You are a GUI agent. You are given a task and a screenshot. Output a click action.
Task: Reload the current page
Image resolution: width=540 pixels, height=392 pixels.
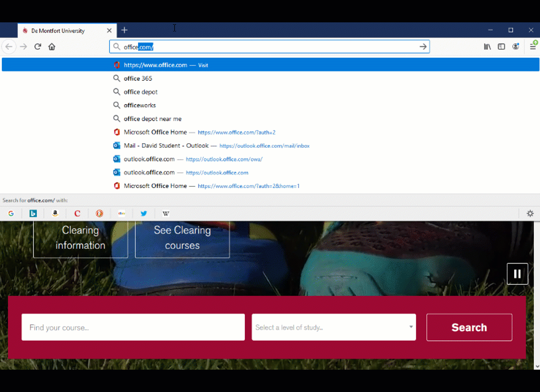38,46
